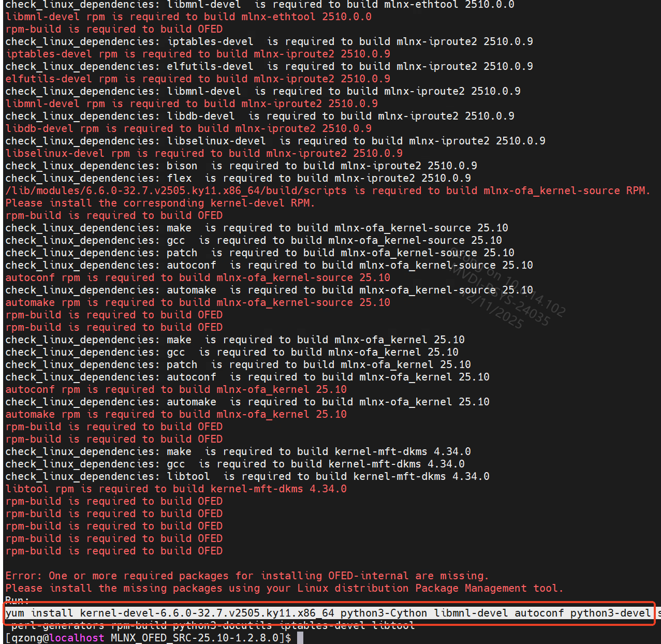Click the white libdb-devel check line
The height and width of the screenshot is (644, 661).
(x=260, y=116)
